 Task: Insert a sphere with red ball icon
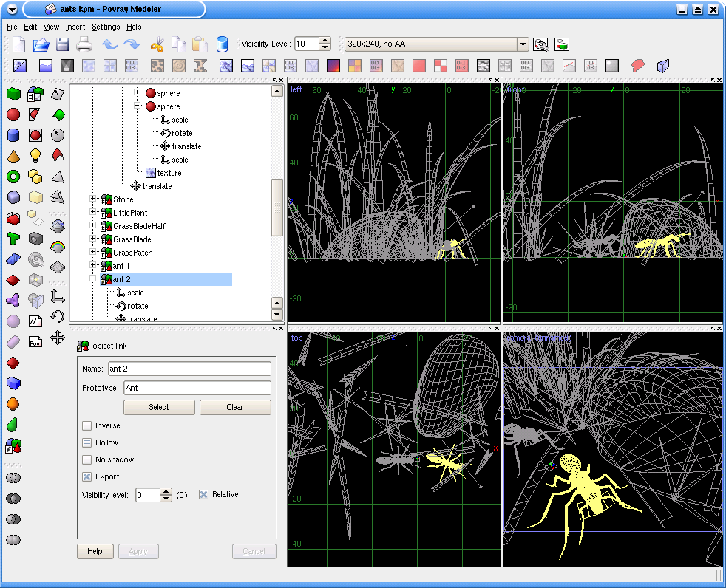(13, 114)
